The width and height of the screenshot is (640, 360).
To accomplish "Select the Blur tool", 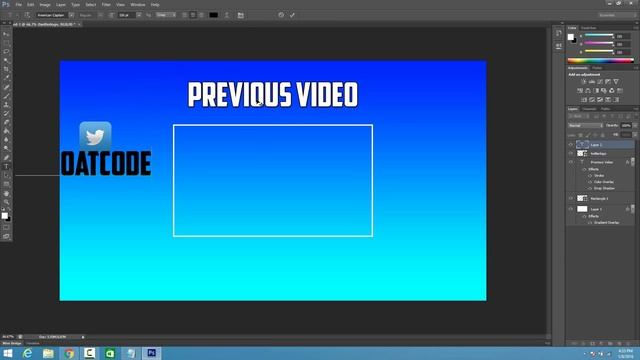I will 6,140.
